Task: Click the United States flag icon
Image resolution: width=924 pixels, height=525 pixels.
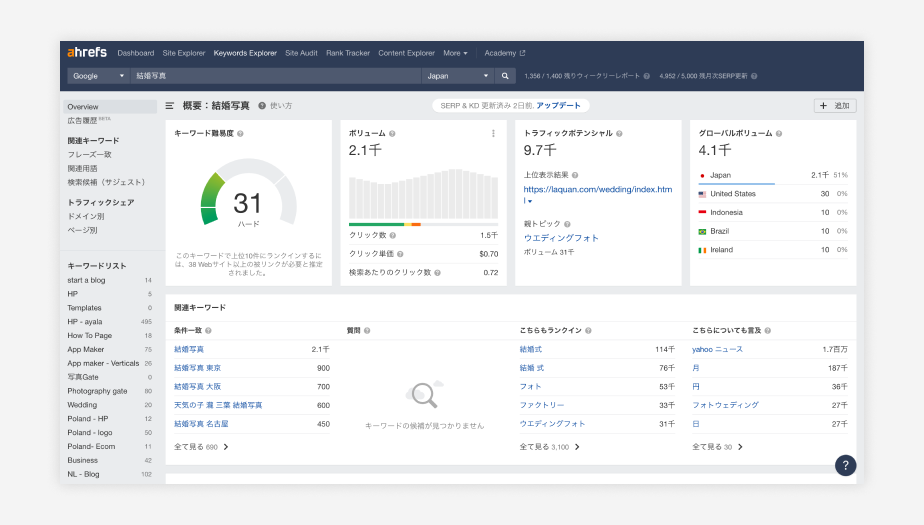Action: pyautogui.click(x=702, y=194)
